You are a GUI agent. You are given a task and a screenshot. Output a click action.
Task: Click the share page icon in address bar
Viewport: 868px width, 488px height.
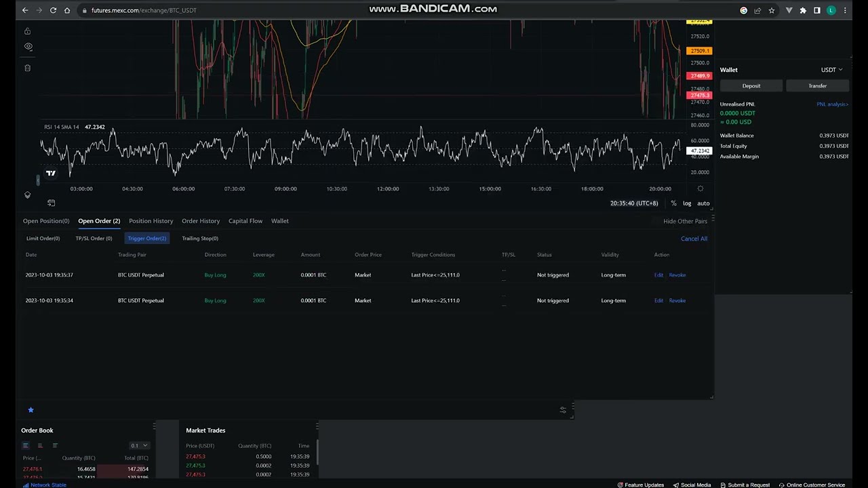757,10
